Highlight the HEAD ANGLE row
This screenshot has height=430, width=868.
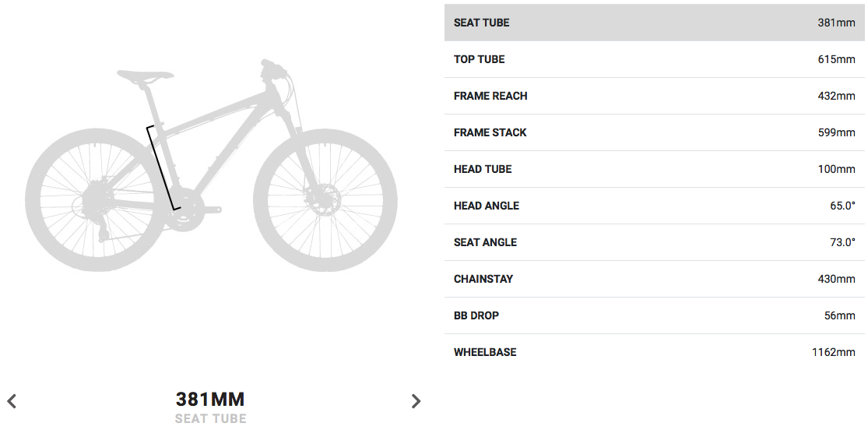(x=655, y=206)
